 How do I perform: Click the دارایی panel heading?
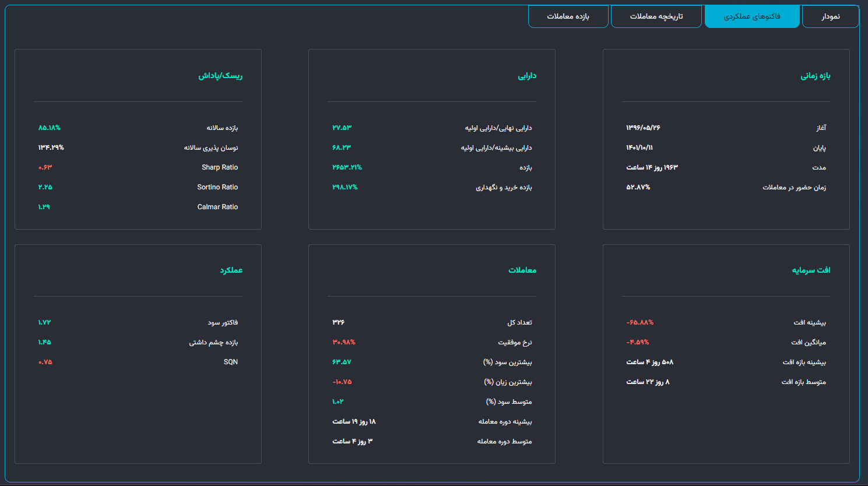point(527,76)
